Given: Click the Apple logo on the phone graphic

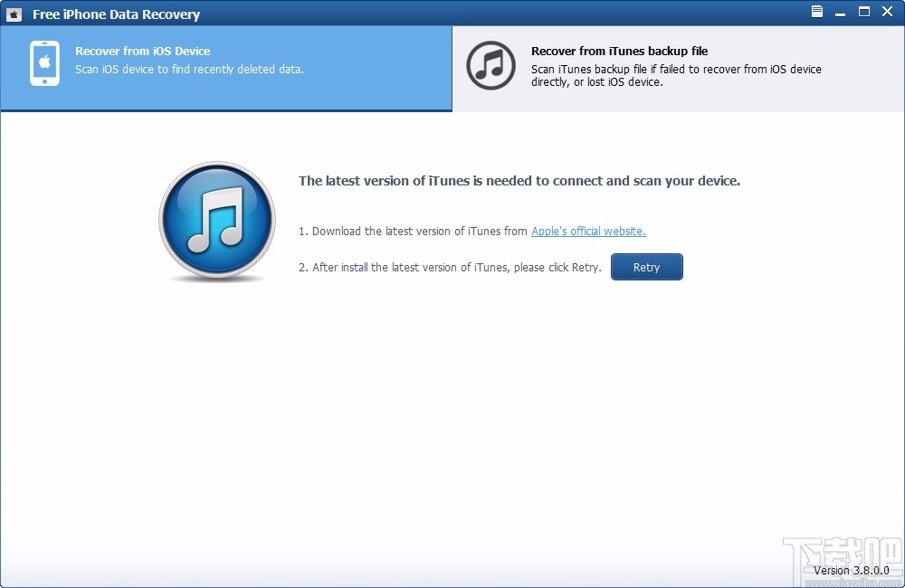Looking at the screenshot, I should (43, 60).
